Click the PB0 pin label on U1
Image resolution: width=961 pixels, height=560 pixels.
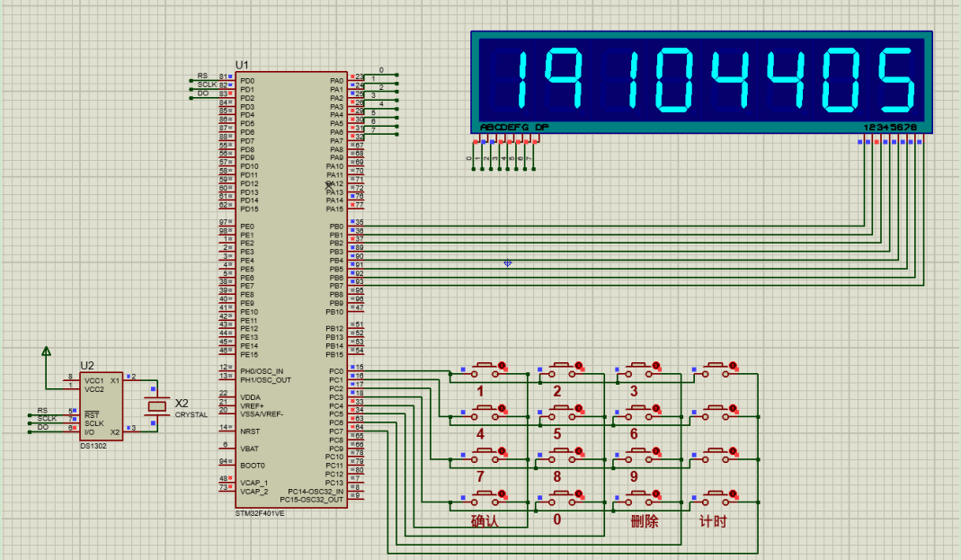pyautogui.click(x=336, y=227)
